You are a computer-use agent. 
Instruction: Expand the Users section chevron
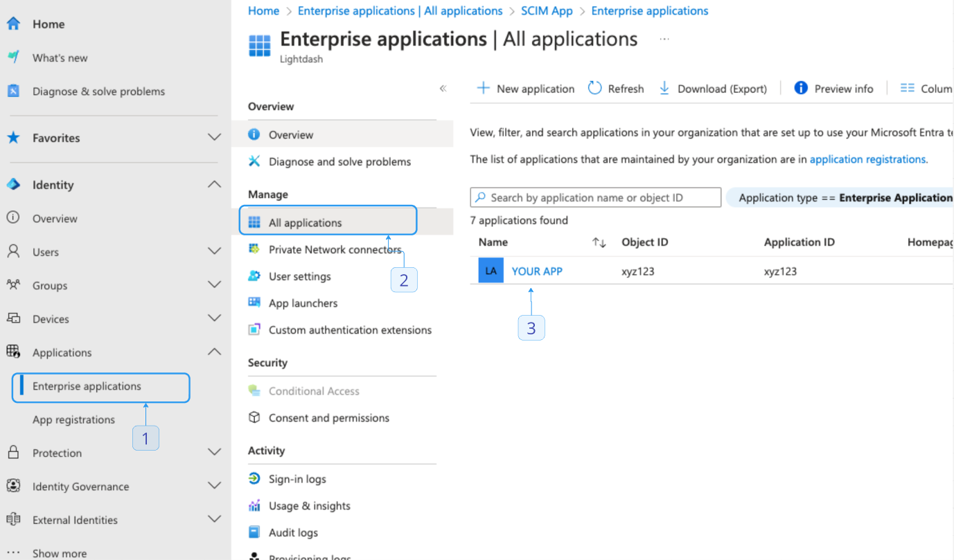click(215, 251)
